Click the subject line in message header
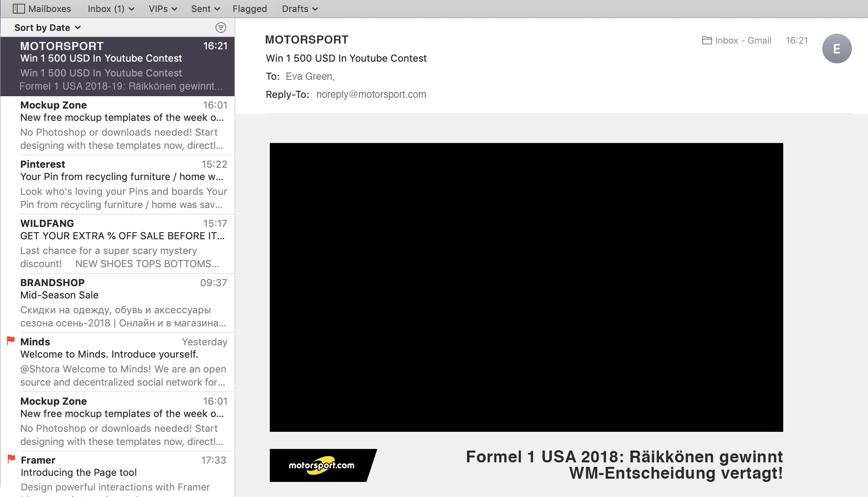The width and height of the screenshot is (868, 497). [x=346, y=58]
